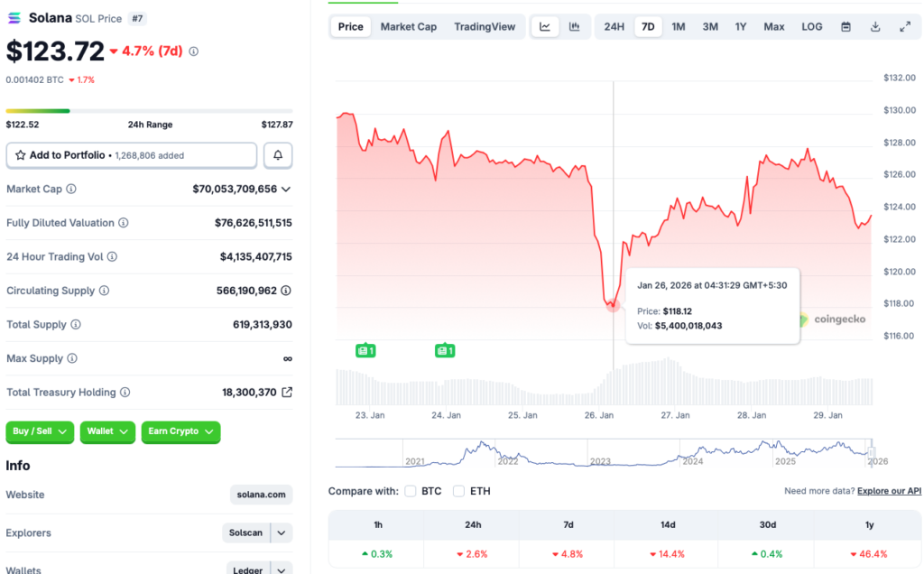Enable BTC comparison checkbox
Viewport: 924px width, 574px height.
pyautogui.click(x=411, y=491)
